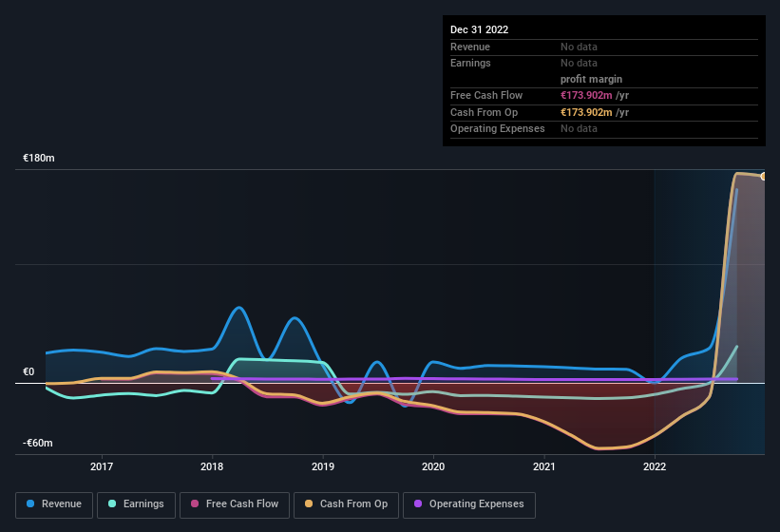
Task: Click the 2021 x-axis label
Action: tap(544, 466)
